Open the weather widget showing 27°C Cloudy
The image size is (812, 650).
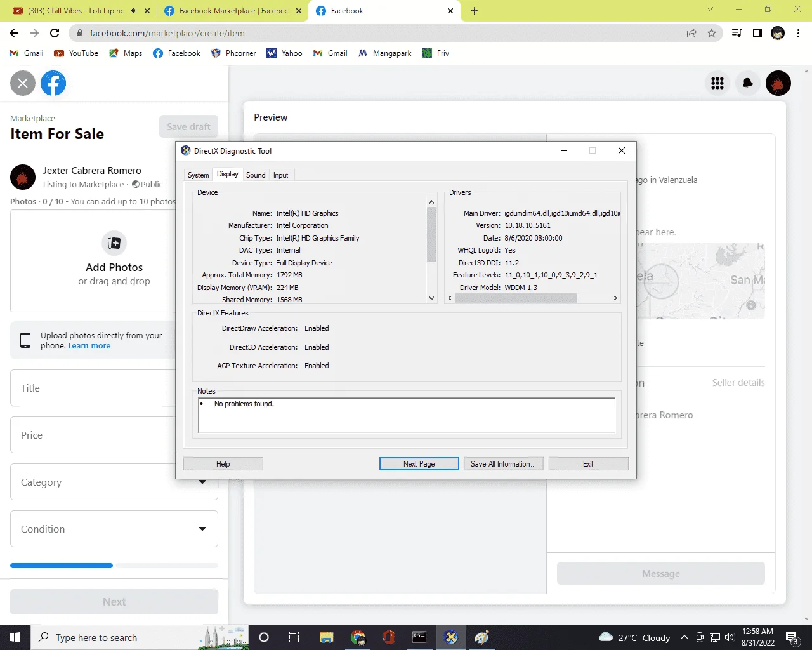tap(634, 637)
